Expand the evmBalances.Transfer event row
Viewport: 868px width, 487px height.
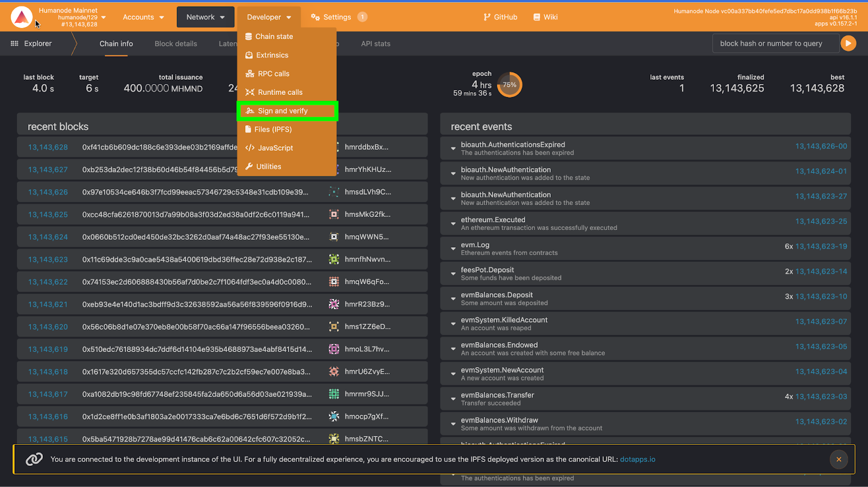[x=453, y=399]
